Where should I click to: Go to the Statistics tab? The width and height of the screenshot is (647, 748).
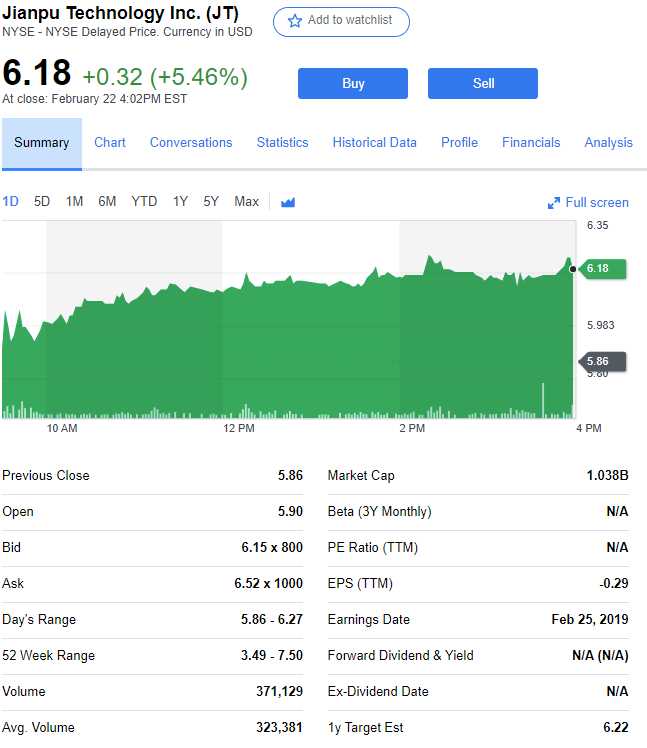[x=282, y=143]
